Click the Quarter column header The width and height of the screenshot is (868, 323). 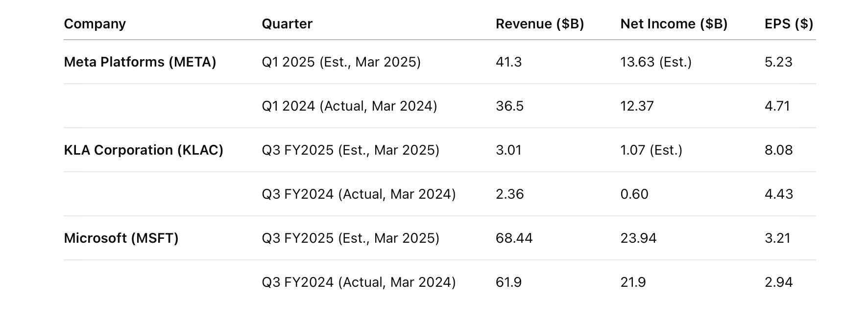click(x=287, y=24)
